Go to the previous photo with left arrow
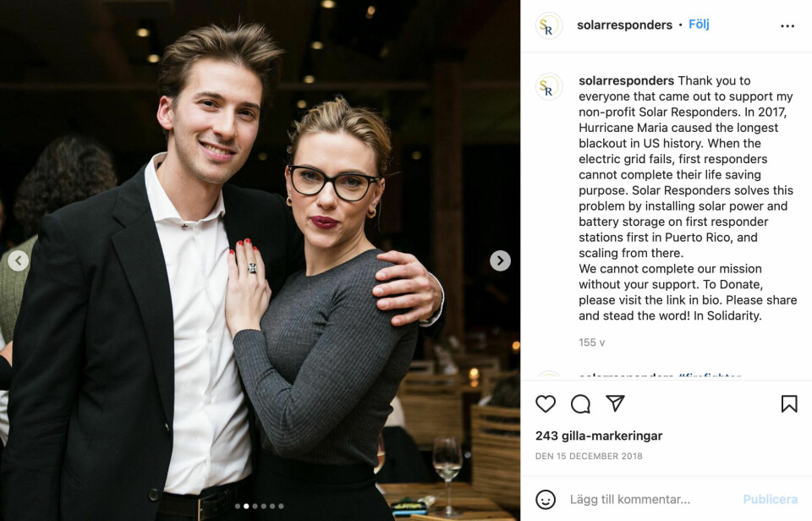Screen dimensions: 812x521 18,260
